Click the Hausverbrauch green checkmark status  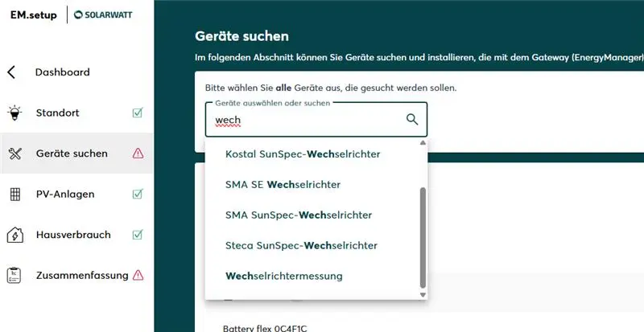(x=138, y=235)
